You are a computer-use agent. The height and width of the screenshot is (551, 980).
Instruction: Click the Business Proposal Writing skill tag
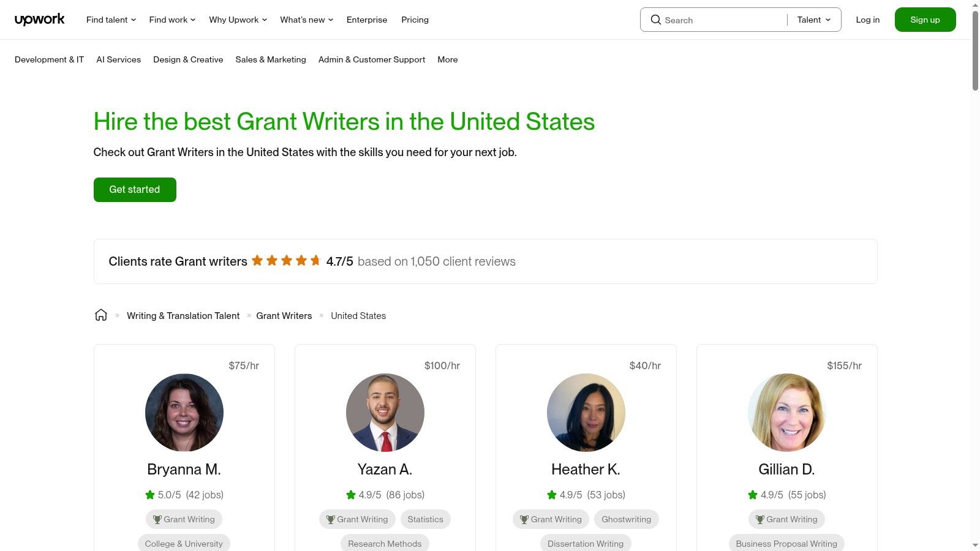pos(786,544)
